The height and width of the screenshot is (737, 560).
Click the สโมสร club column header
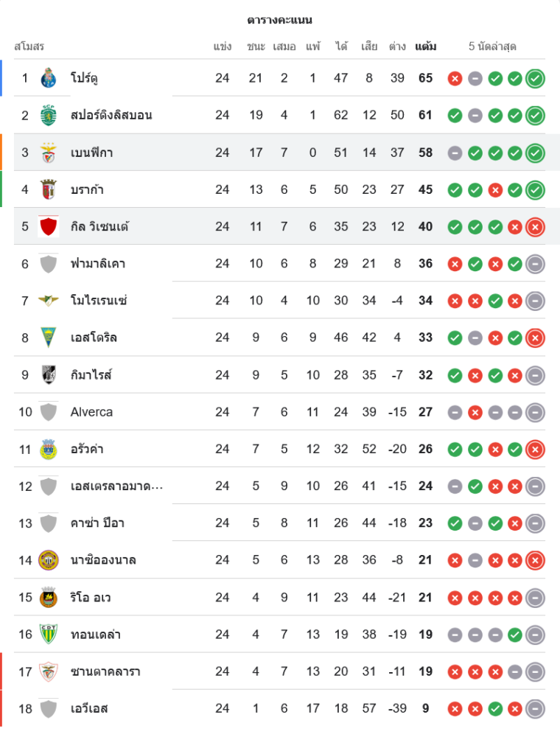(29, 46)
